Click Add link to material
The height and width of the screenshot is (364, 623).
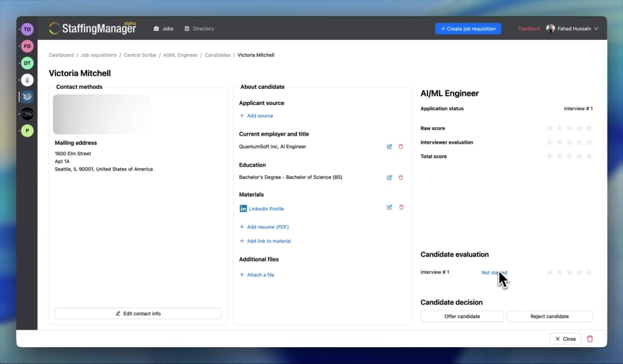(265, 241)
